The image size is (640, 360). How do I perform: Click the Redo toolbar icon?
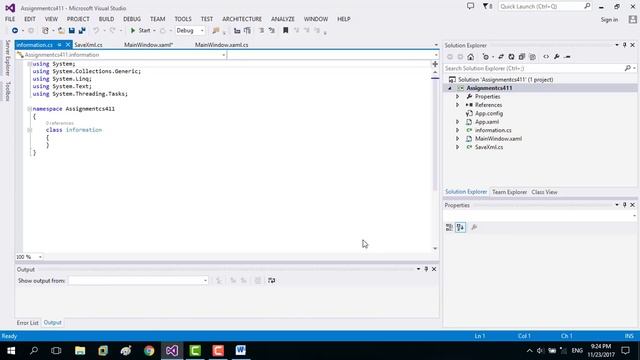point(113,31)
